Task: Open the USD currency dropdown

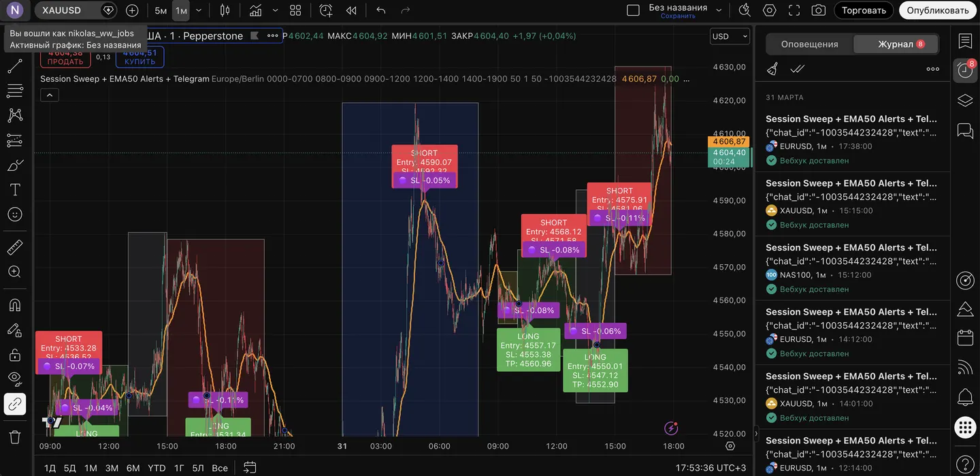Action: click(x=730, y=36)
